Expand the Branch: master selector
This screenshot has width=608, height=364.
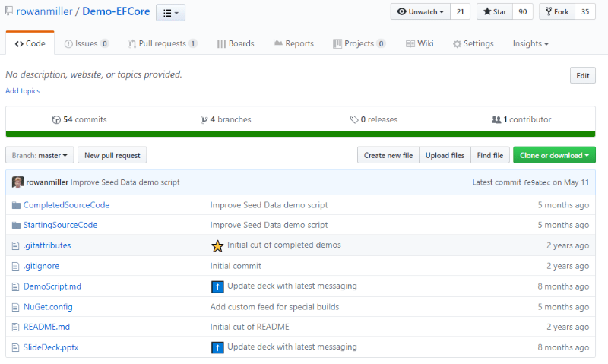40,155
